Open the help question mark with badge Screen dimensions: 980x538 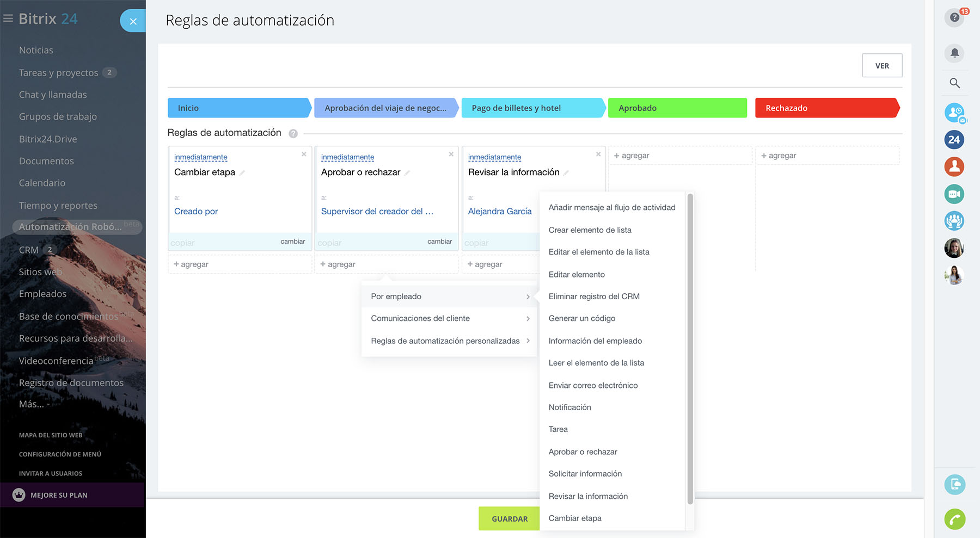click(954, 17)
